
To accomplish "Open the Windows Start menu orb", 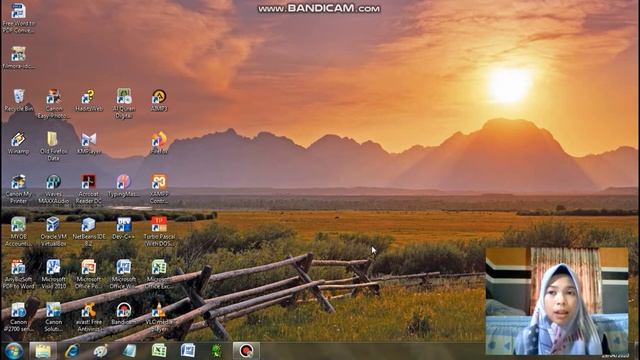I will click(14, 351).
